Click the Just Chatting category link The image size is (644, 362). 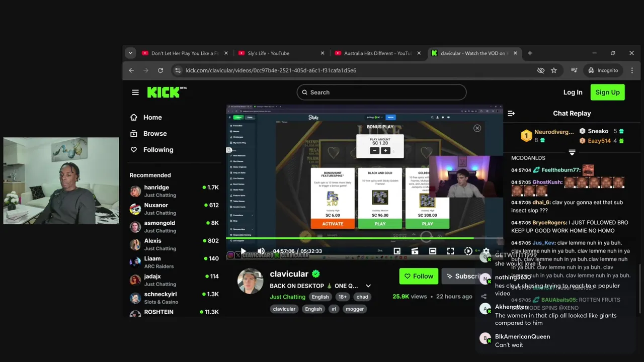pos(287,297)
